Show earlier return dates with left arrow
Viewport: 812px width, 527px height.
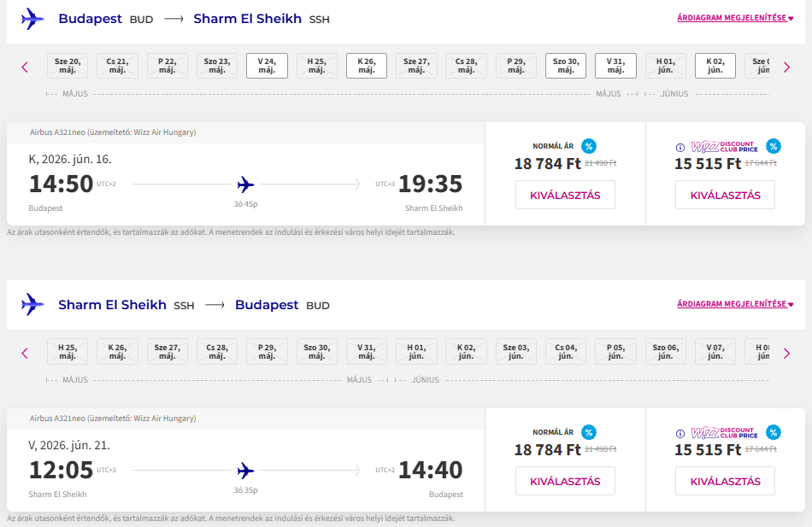coord(25,353)
